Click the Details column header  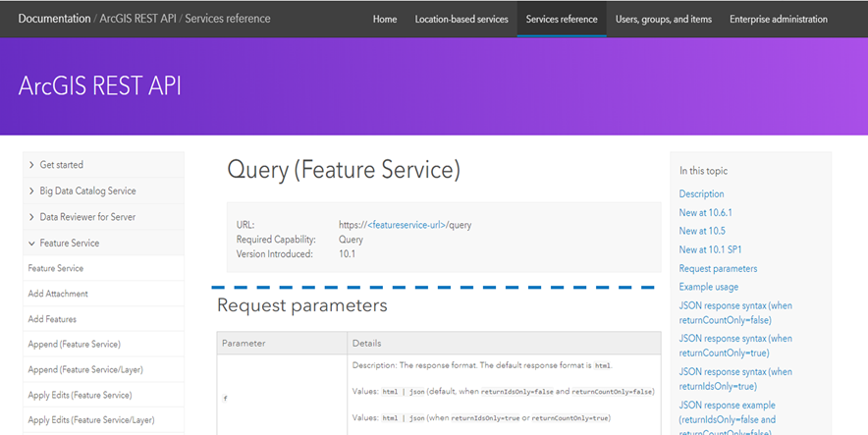505,343
